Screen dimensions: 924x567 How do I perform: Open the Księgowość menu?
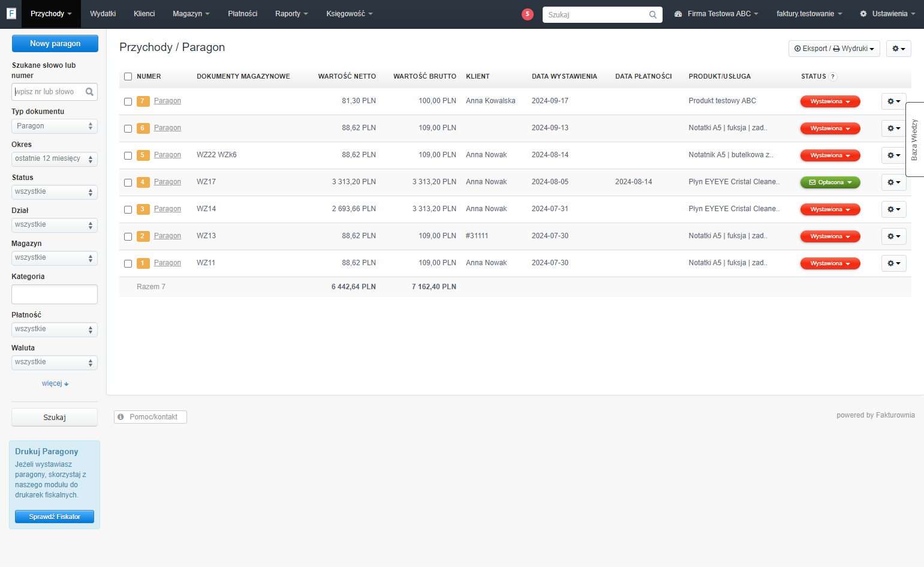click(x=350, y=14)
